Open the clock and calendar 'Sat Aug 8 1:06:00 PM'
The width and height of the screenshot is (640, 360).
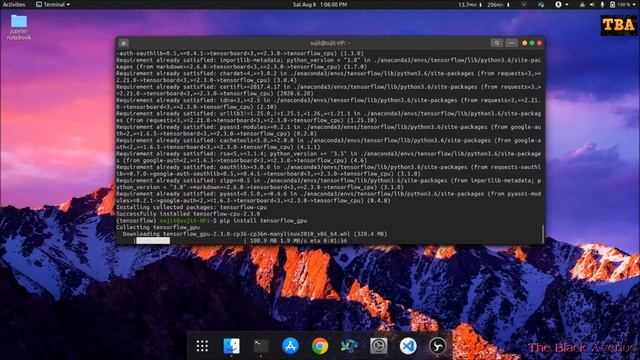tap(320, 4)
